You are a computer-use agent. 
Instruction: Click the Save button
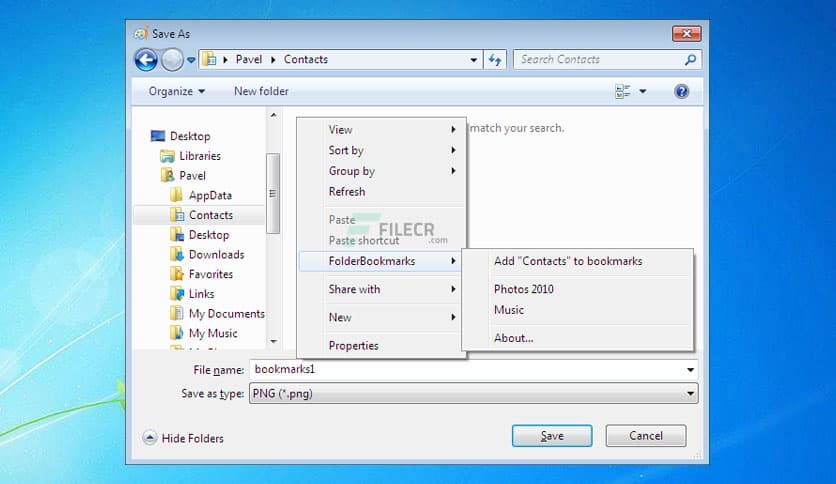point(552,435)
